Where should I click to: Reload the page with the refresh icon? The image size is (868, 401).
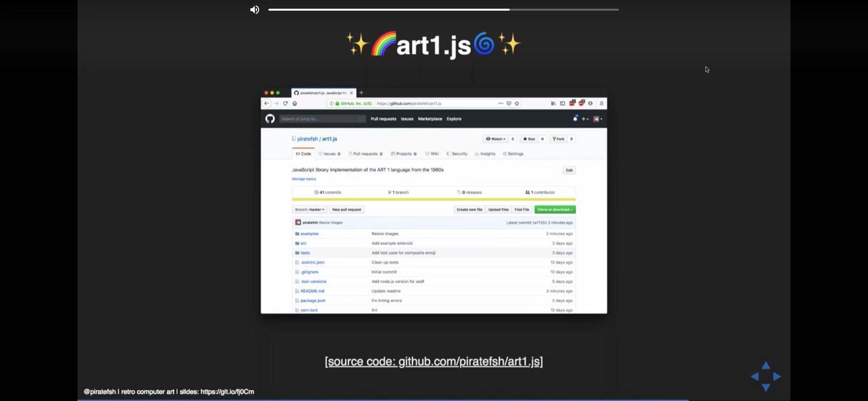pos(285,103)
